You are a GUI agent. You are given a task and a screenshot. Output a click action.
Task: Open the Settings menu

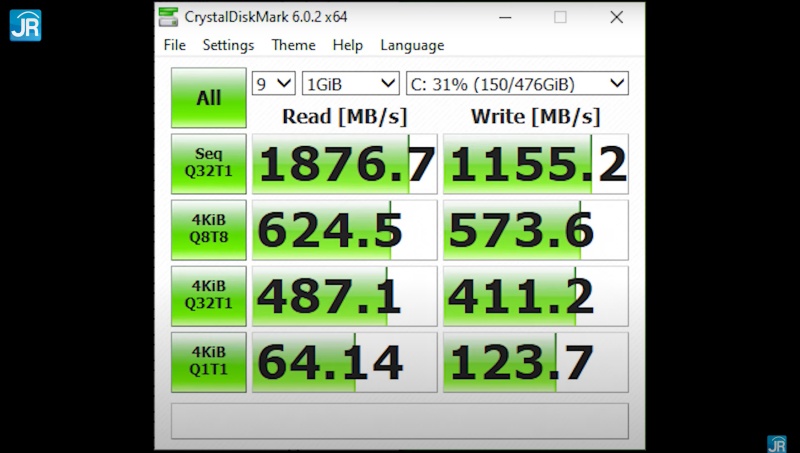pos(228,45)
